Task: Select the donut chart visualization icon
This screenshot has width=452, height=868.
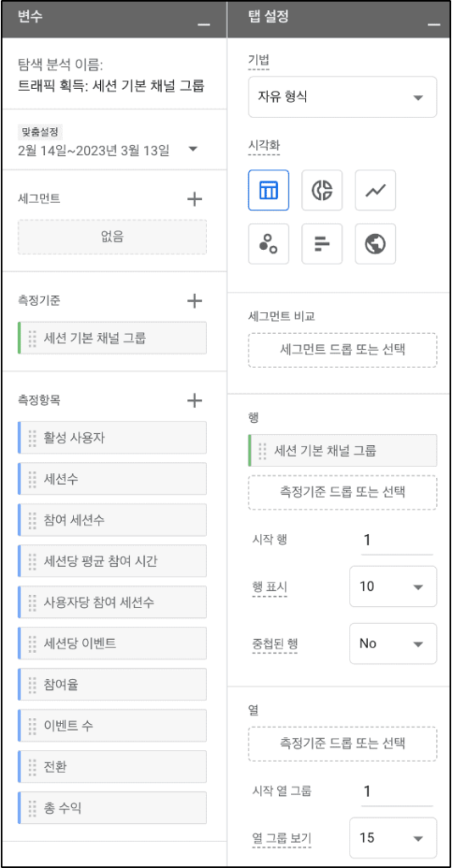Action: 322,191
